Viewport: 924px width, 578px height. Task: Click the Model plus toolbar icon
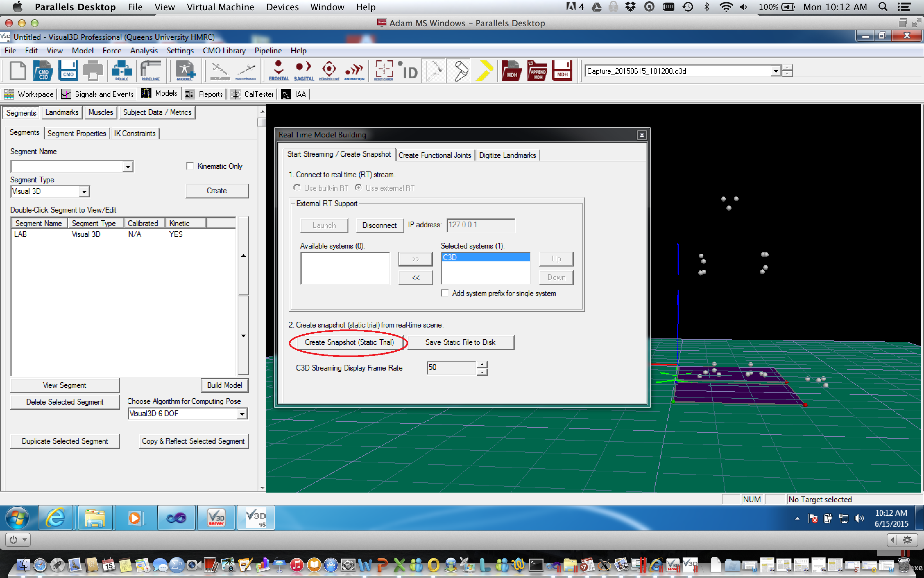tap(185, 71)
